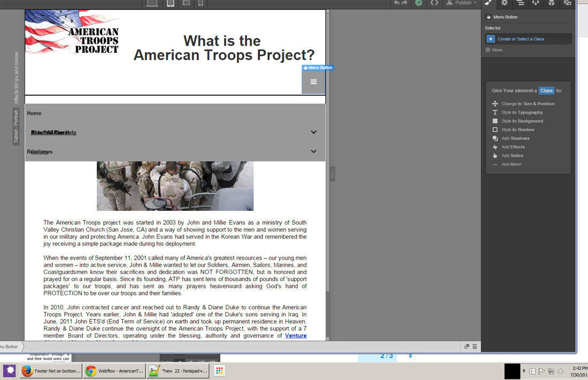The height and width of the screenshot is (380, 588).
Task: Open the Publish dropdown
Action: click(x=462, y=3)
